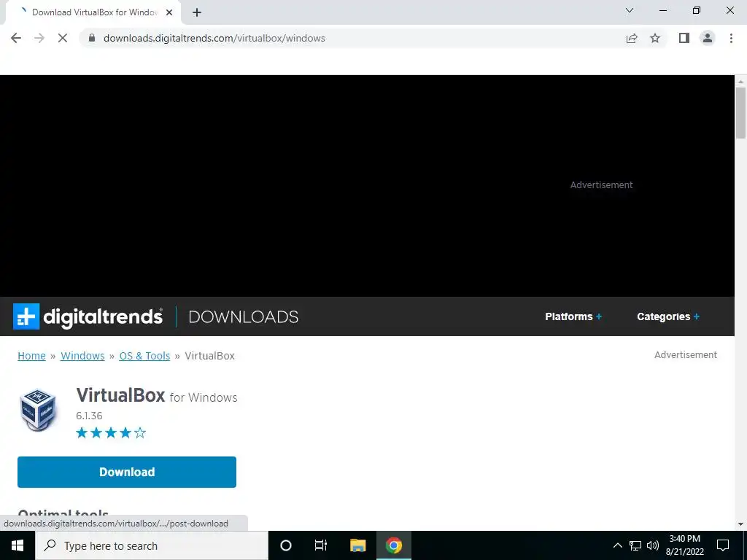Click the digitaltrends logo

click(x=88, y=316)
